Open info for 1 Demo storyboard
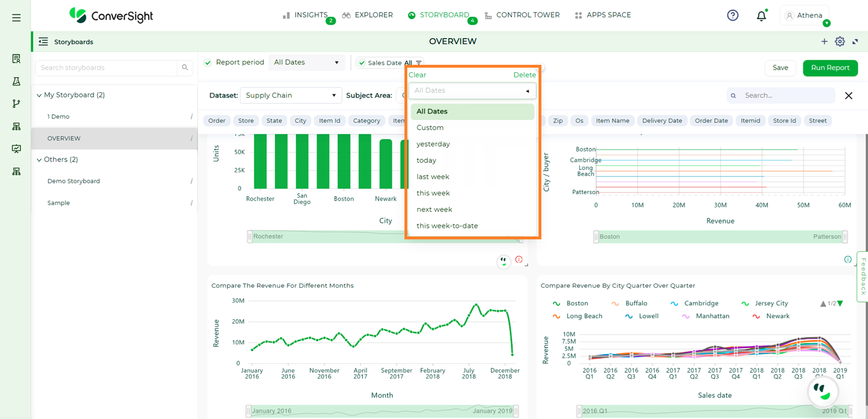The height and width of the screenshot is (419, 868). tap(191, 117)
